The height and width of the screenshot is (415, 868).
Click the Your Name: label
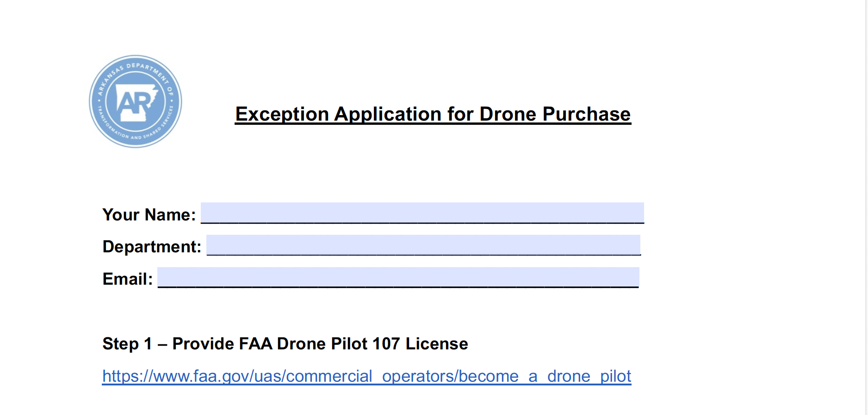[x=149, y=215]
